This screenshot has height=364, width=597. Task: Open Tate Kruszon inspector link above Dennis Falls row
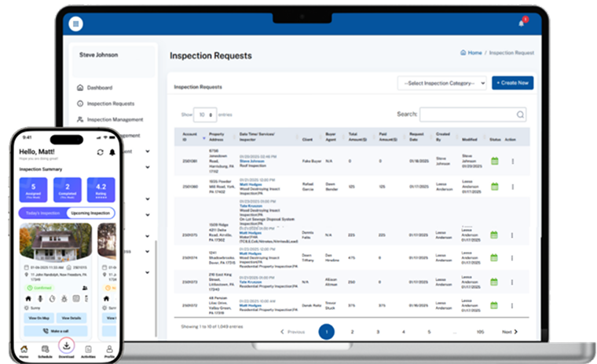251,206
